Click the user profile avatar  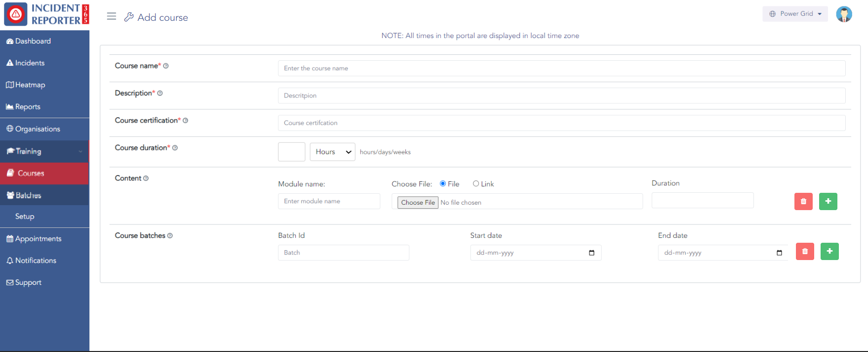coord(843,14)
